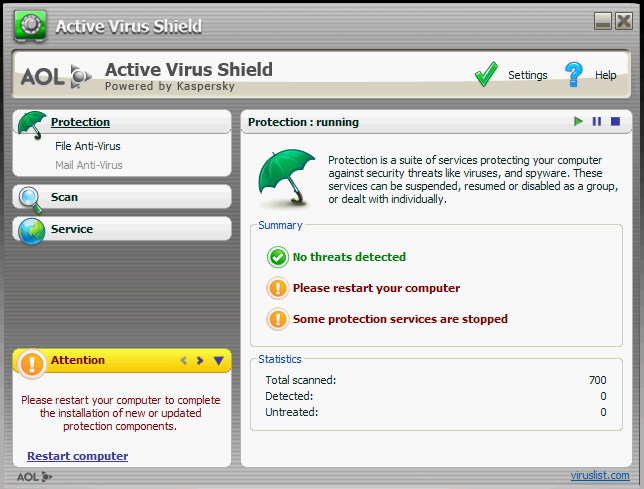Click the title bar safe application icon

pos(30,26)
